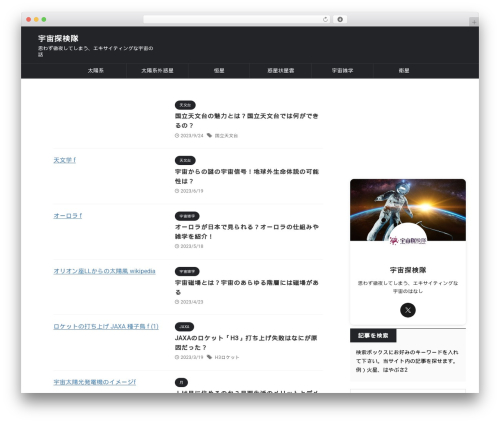Screen dimensions: 500x423
Task: Open the 太陽系外惑星 menu item
Action: (x=157, y=71)
